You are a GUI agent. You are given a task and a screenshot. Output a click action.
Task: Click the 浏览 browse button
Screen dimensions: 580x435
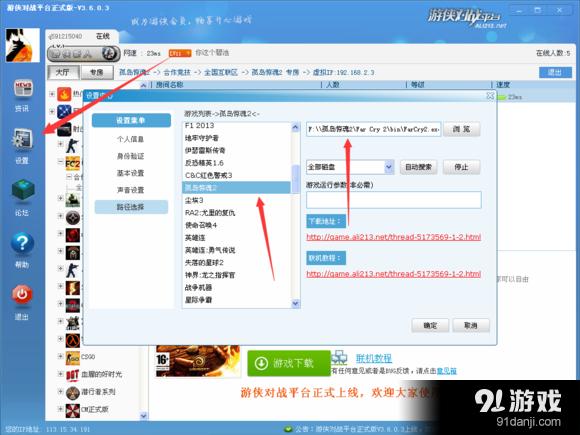point(462,129)
